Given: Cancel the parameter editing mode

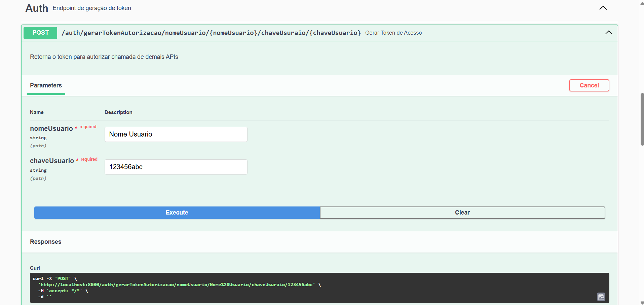Looking at the screenshot, I should (589, 85).
